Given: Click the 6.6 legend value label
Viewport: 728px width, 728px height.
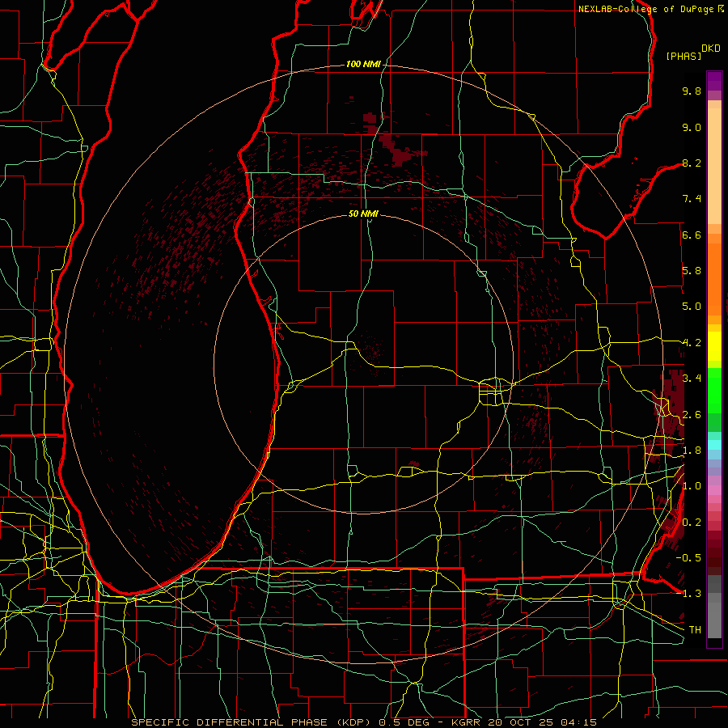Looking at the screenshot, I should pos(692,235).
